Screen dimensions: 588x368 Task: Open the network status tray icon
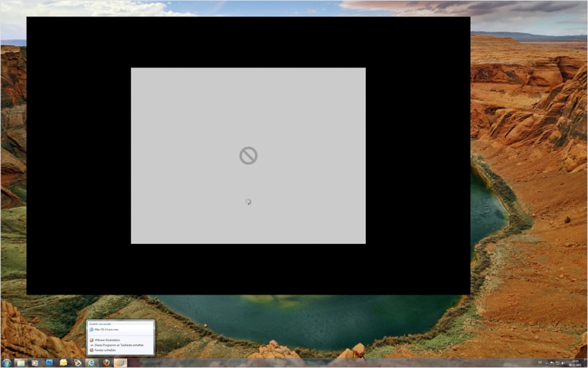(558, 363)
